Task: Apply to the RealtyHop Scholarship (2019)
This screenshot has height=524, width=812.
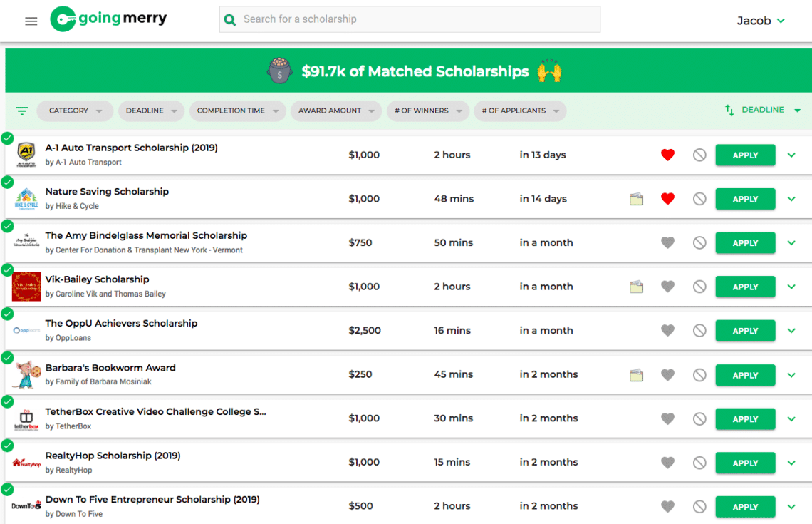Action: click(x=744, y=463)
